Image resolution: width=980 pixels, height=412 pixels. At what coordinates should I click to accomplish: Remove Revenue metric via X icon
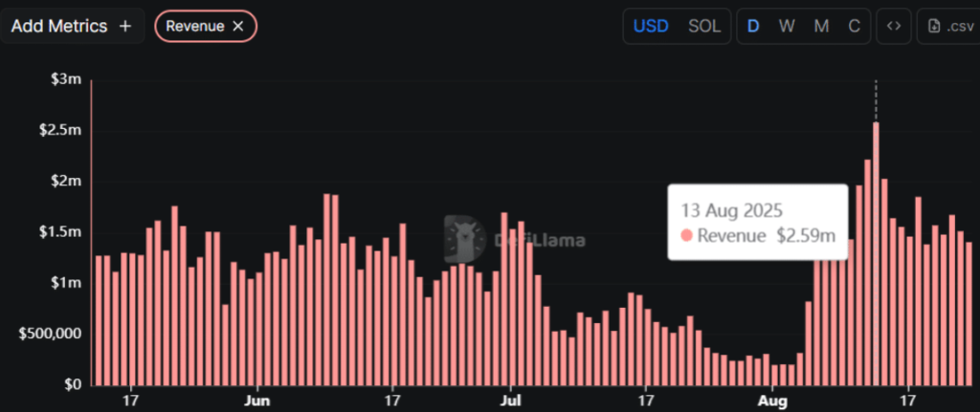click(x=238, y=26)
